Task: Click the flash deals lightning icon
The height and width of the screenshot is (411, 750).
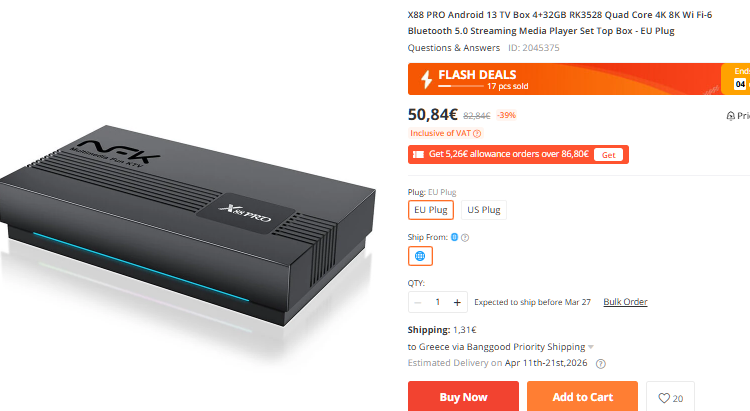Action: [x=428, y=79]
